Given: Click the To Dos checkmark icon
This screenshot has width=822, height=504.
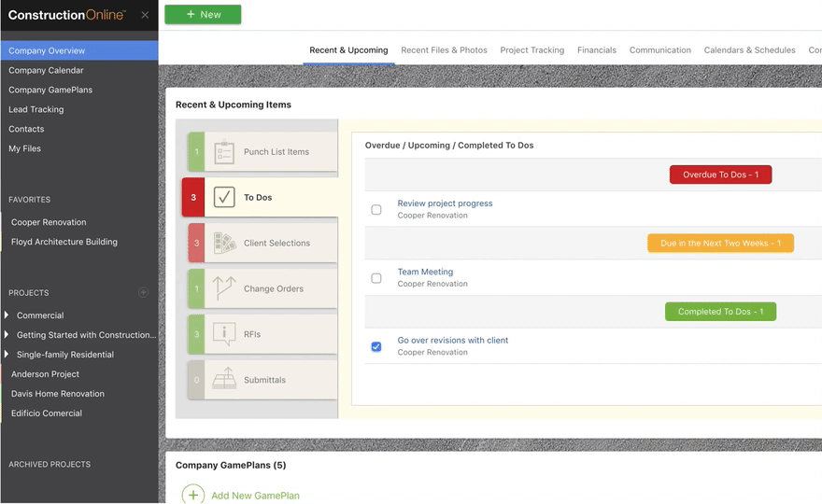Looking at the screenshot, I should pos(224,198).
